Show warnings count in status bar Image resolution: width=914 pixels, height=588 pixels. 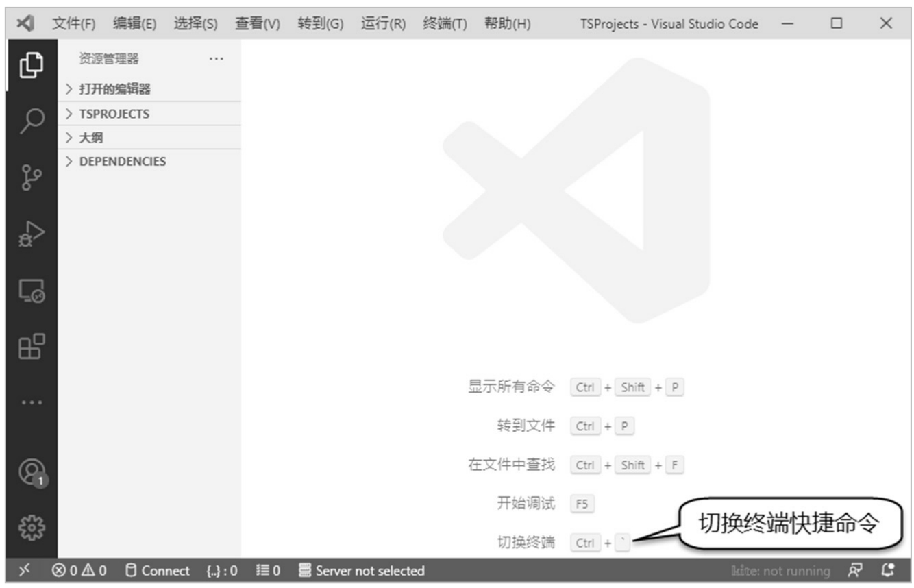click(95, 570)
